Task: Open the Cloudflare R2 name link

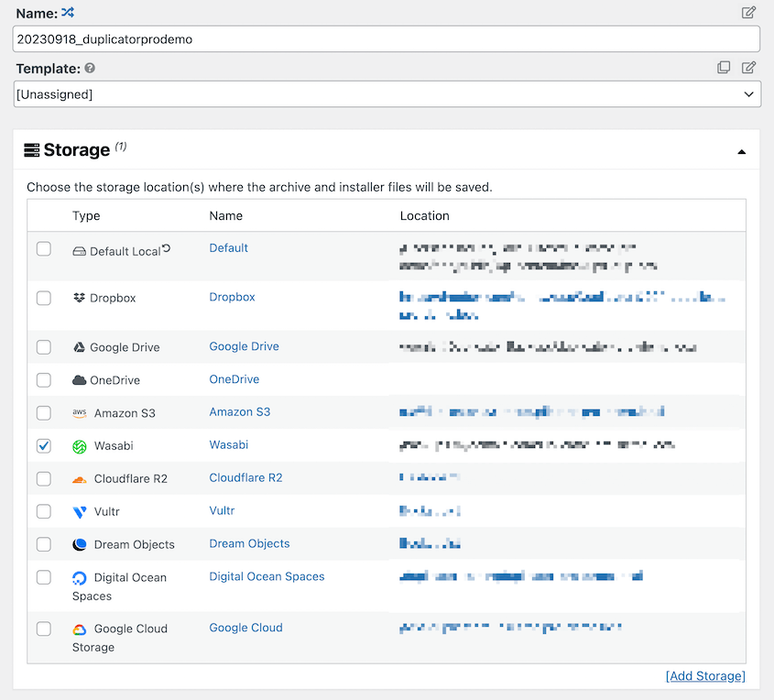Action: click(x=245, y=478)
